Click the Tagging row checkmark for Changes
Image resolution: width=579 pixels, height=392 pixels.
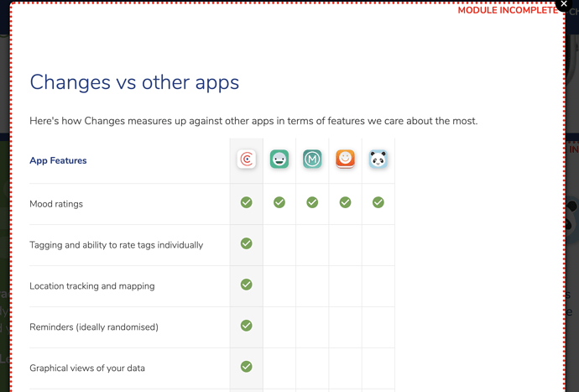[x=247, y=243]
